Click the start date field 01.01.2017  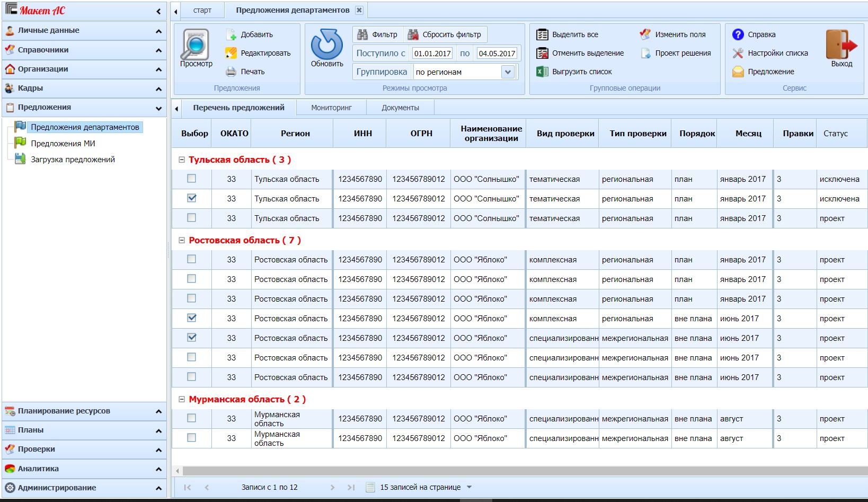(432, 53)
